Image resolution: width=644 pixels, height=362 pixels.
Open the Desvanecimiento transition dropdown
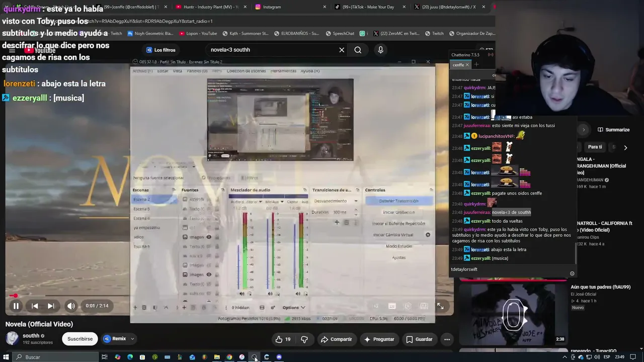pos(336,201)
